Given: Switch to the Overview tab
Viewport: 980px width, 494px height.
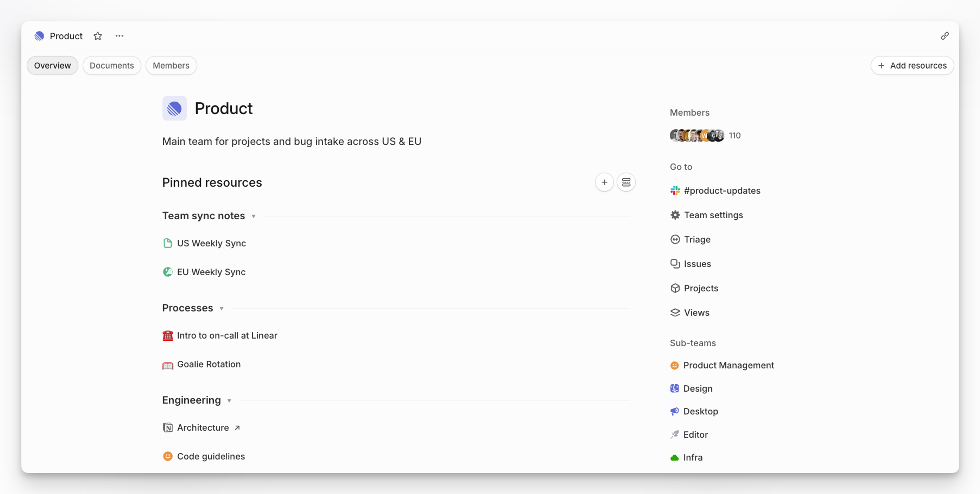Looking at the screenshot, I should point(52,66).
